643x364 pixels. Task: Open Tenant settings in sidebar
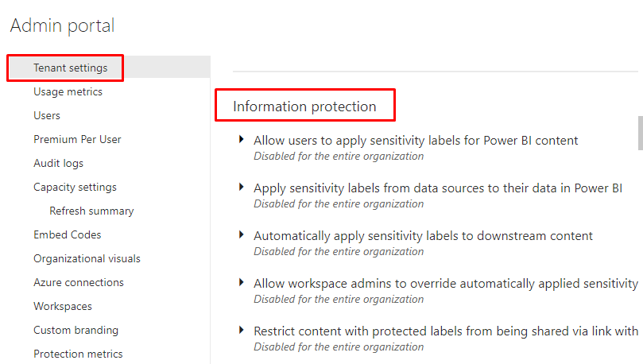coord(70,68)
